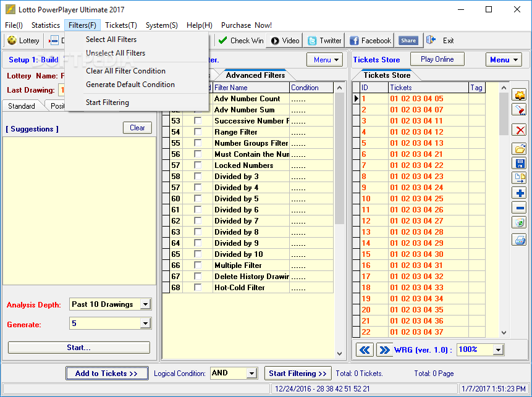The width and height of the screenshot is (532, 397).
Task: Open the Twitter link in the toolbar
Action: click(x=324, y=41)
